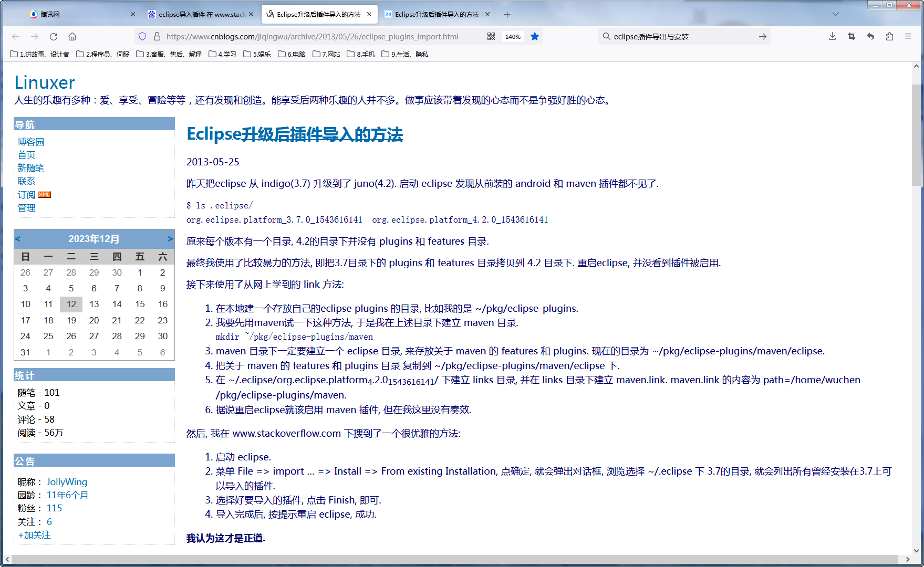Image resolution: width=924 pixels, height=567 pixels.
Task: Open bookmark folder 8.手机
Action: coord(361,54)
